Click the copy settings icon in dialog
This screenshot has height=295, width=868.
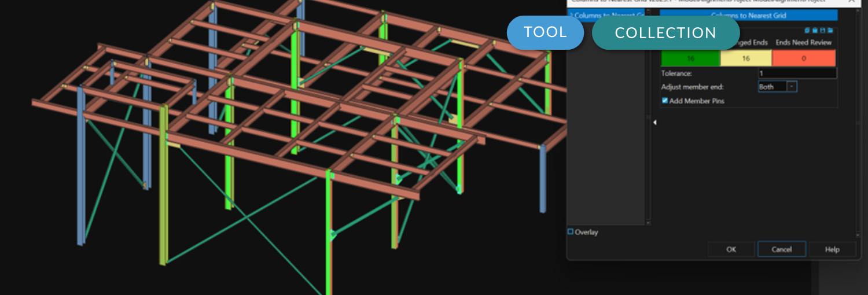807,31
